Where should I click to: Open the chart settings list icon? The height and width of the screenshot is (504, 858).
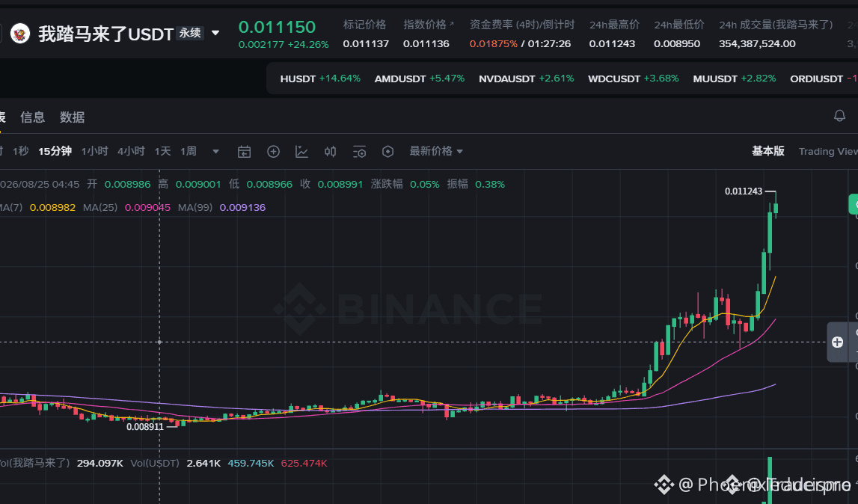click(x=359, y=152)
